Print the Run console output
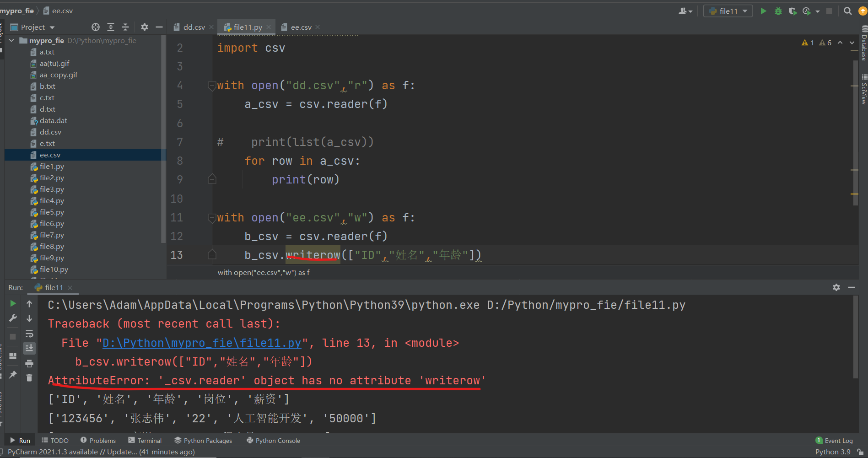The width and height of the screenshot is (868, 458). tap(29, 364)
